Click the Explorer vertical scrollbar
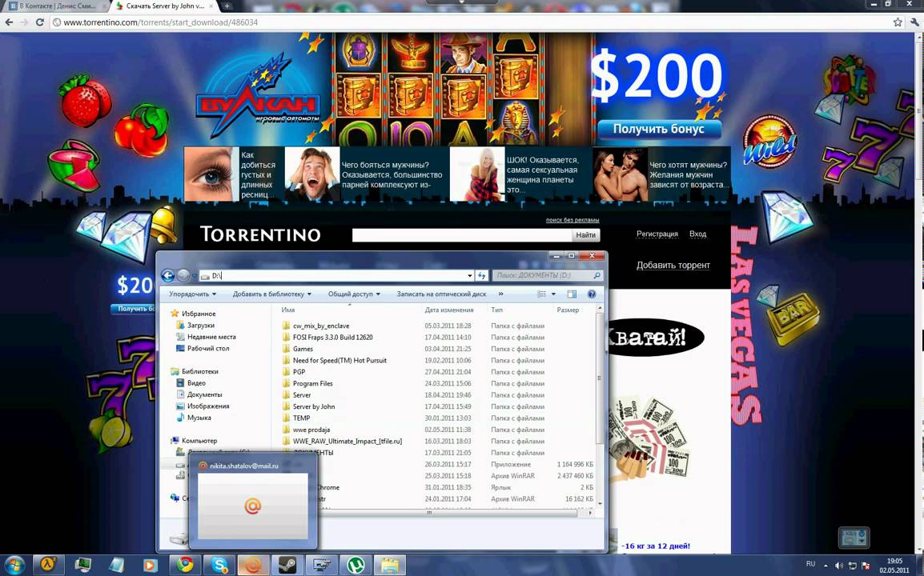This screenshot has height=576, width=924. pyautogui.click(x=600, y=379)
